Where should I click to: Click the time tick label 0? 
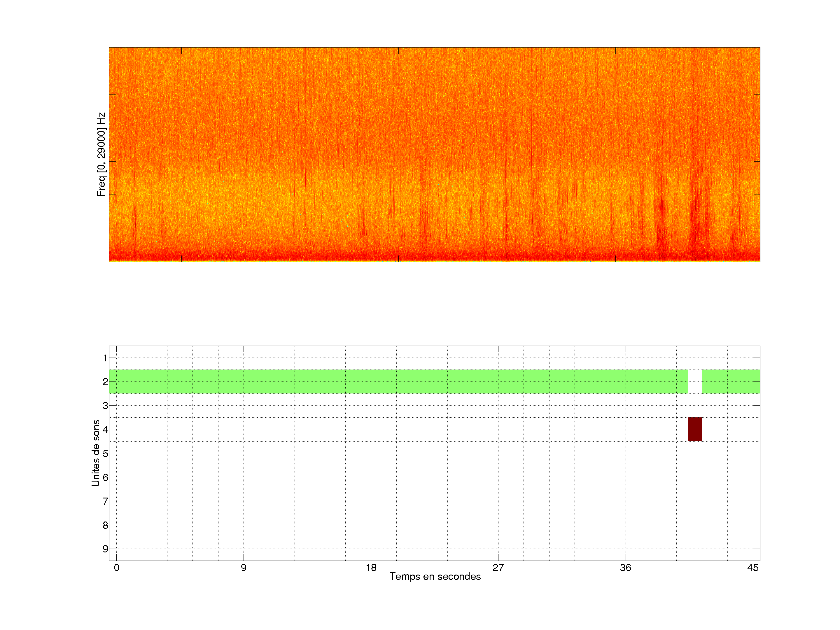117,567
